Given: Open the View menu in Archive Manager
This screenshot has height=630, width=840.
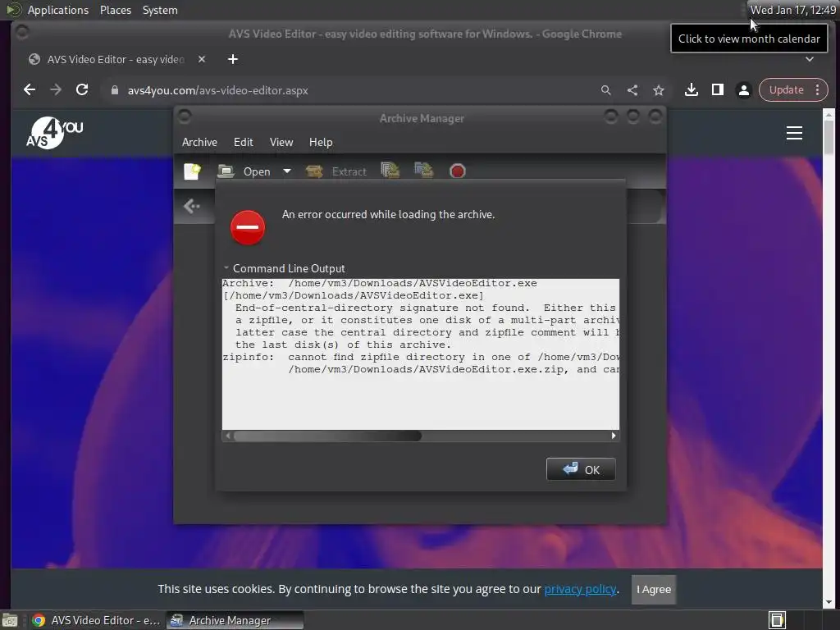Looking at the screenshot, I should point(281,142).
